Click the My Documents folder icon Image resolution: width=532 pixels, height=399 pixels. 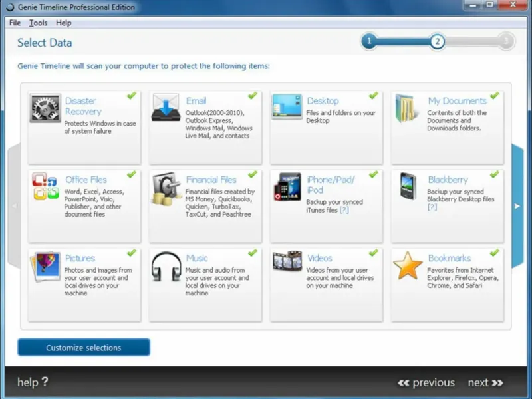click(x=406, y=108)
